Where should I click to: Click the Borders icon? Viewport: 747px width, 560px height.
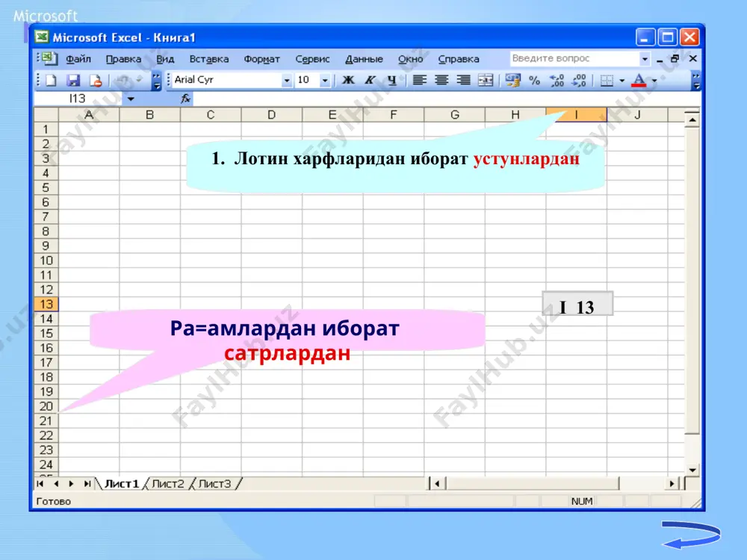607,81
